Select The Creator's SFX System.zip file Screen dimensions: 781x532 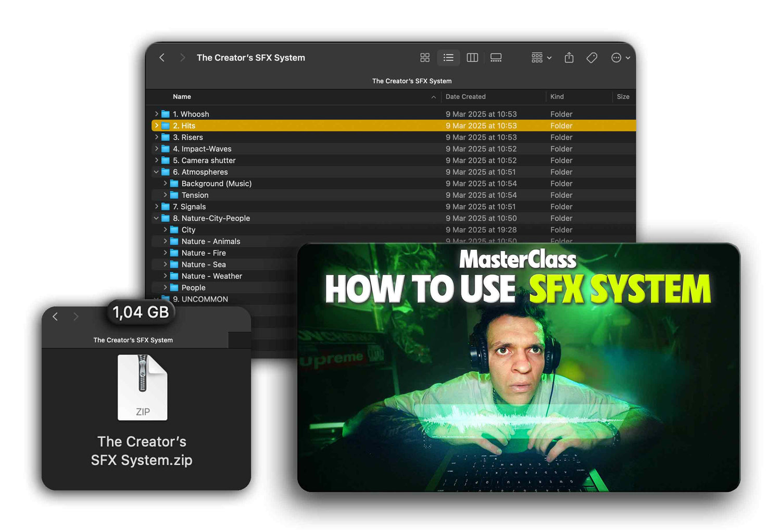coord(142,388)
